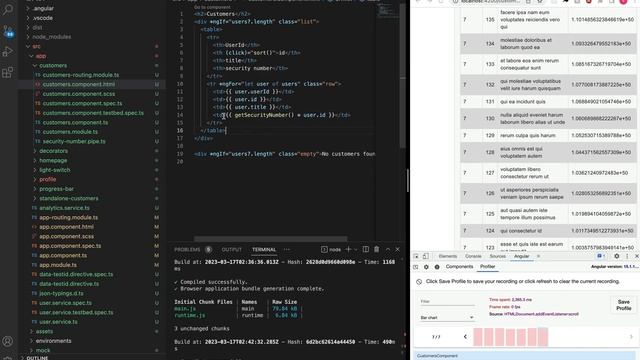This screenshot has height=360, width=640.
Task: Open security-number.pipe.ts file
Action: tap(74, 141)
